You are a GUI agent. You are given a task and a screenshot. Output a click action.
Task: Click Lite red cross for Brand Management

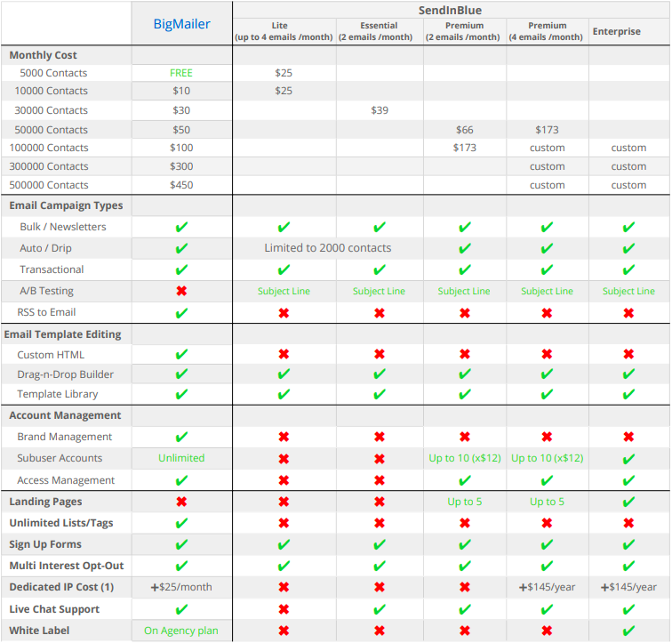[284, 437]
